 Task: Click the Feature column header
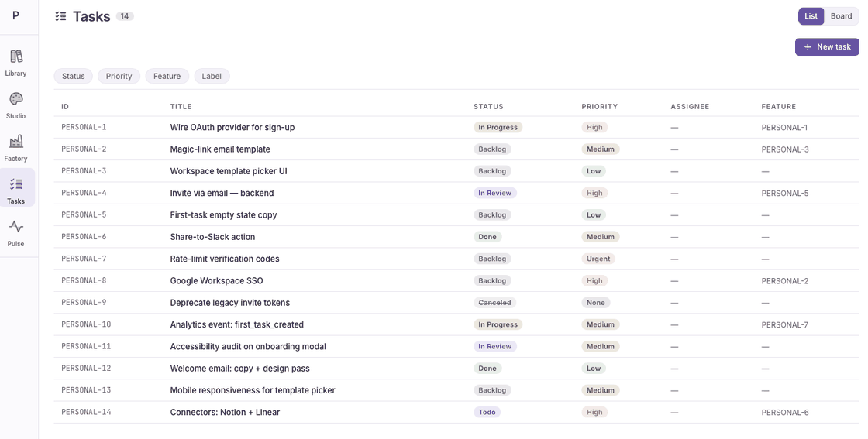[778, 106]
